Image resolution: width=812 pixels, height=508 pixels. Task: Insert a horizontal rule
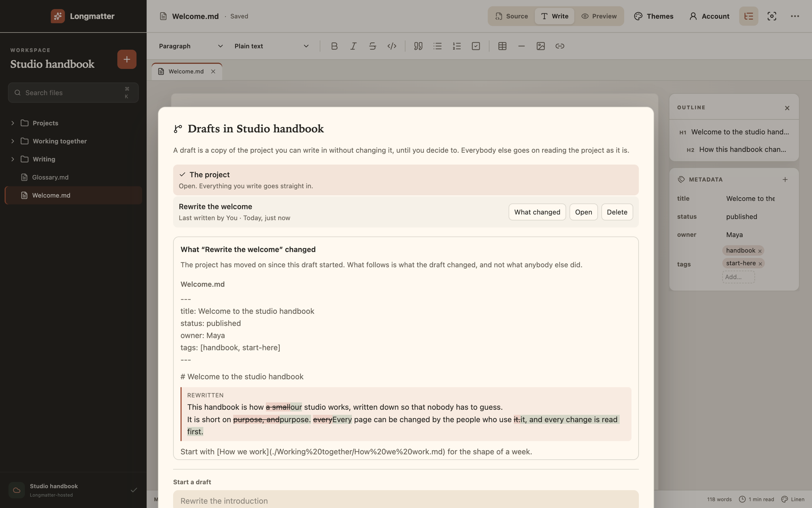[521, 46]
